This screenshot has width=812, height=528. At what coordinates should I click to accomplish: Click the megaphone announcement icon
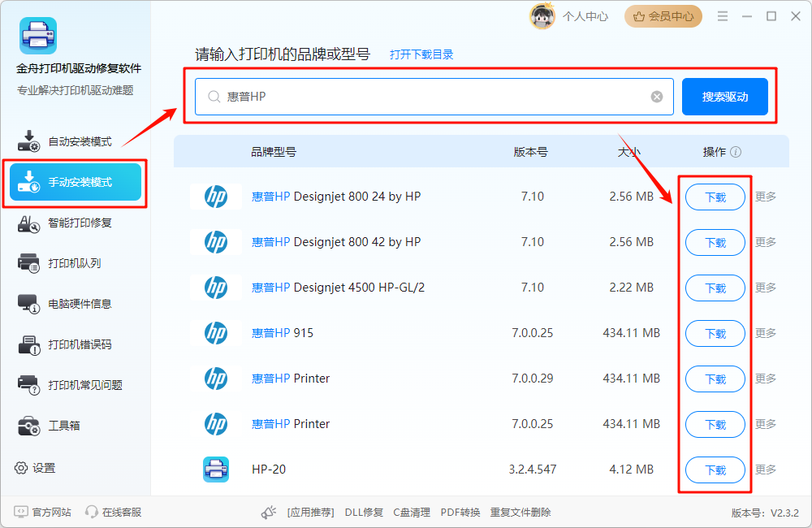point(268,513)
